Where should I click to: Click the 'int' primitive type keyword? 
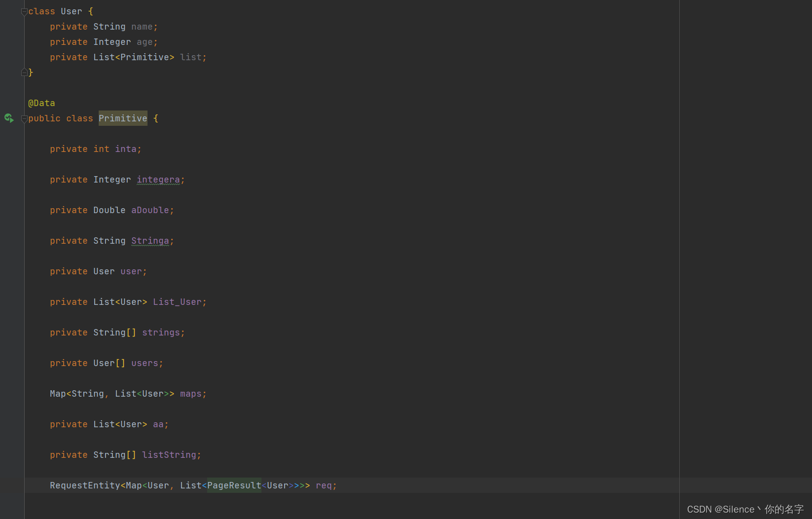pos(102,149)
